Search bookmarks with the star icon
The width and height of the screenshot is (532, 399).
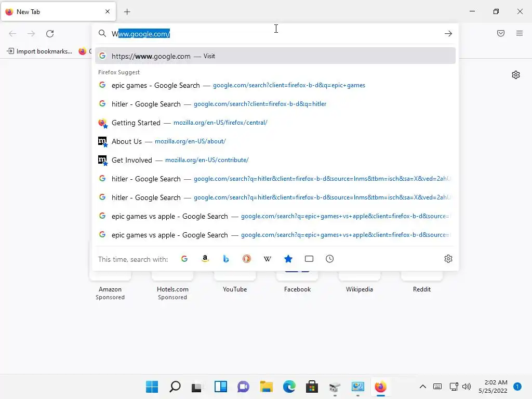(288, 259)
